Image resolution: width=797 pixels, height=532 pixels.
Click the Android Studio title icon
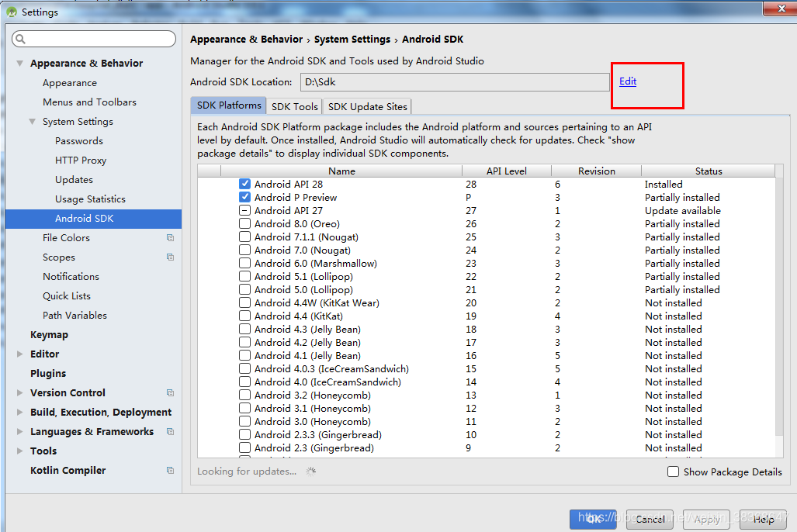click(12, 12)
